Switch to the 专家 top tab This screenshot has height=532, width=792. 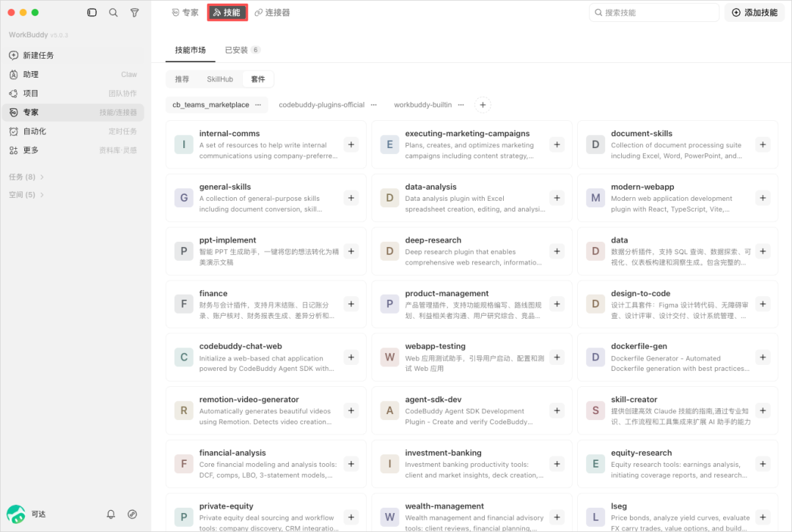point(186,12)
